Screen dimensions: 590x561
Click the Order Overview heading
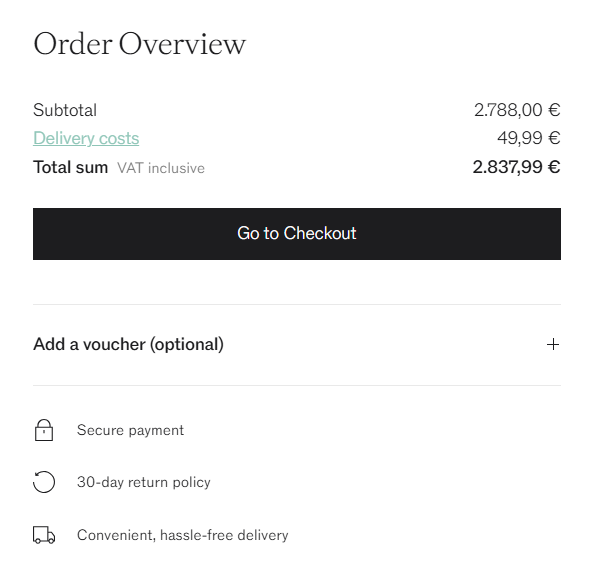click(x=140, y=44)
